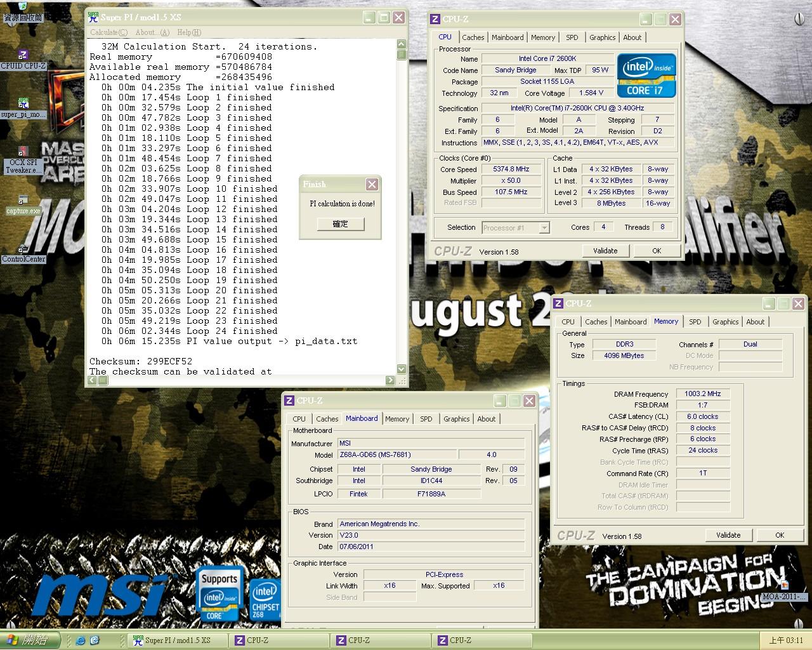Screen dimensions: 812x650
Task: Switch to Super PI taskbar button
Action: point(178,640)
